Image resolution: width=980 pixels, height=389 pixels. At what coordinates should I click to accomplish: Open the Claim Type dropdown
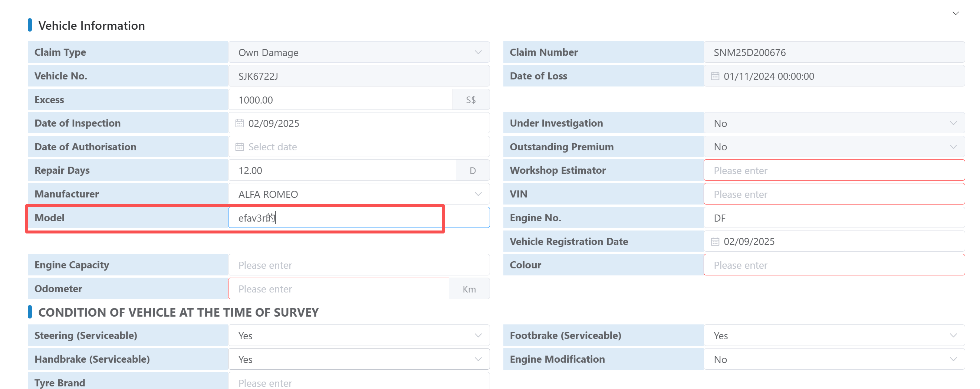pos(478,53)
